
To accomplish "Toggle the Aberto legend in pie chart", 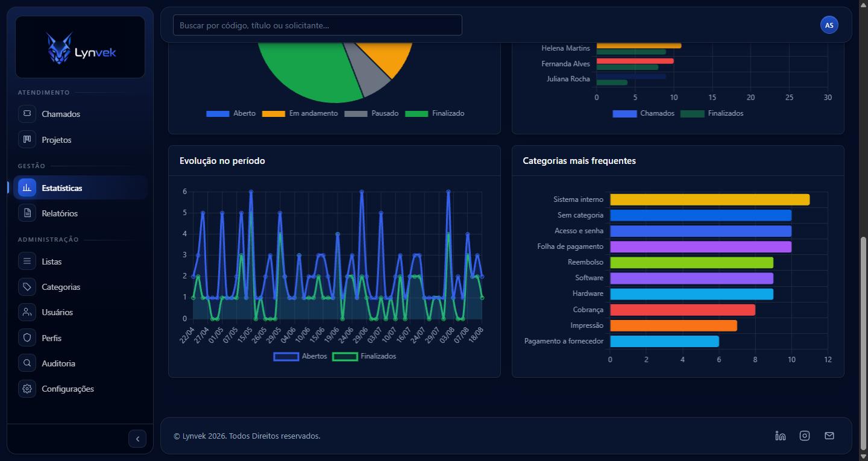I will [231, 113].
